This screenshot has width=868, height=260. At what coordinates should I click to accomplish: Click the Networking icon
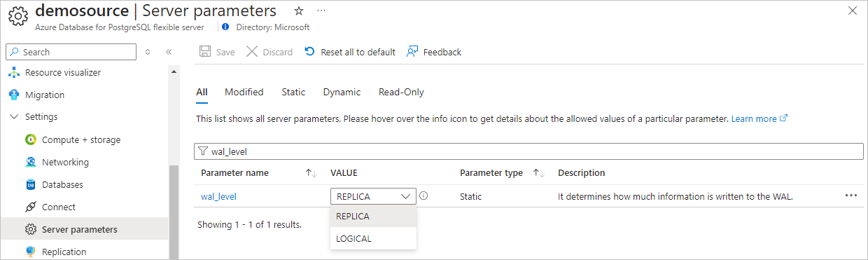click(x=30, y=162)
